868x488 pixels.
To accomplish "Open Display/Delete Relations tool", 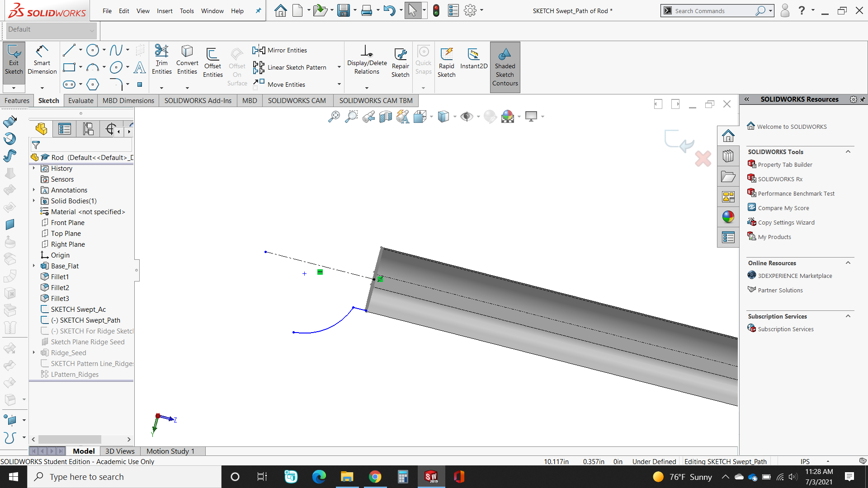I will [367, 60].
